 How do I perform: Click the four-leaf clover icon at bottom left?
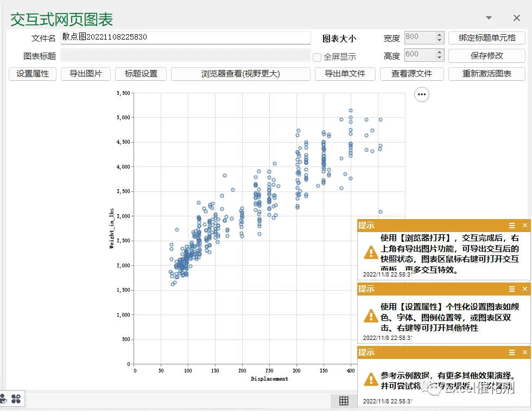16,399
